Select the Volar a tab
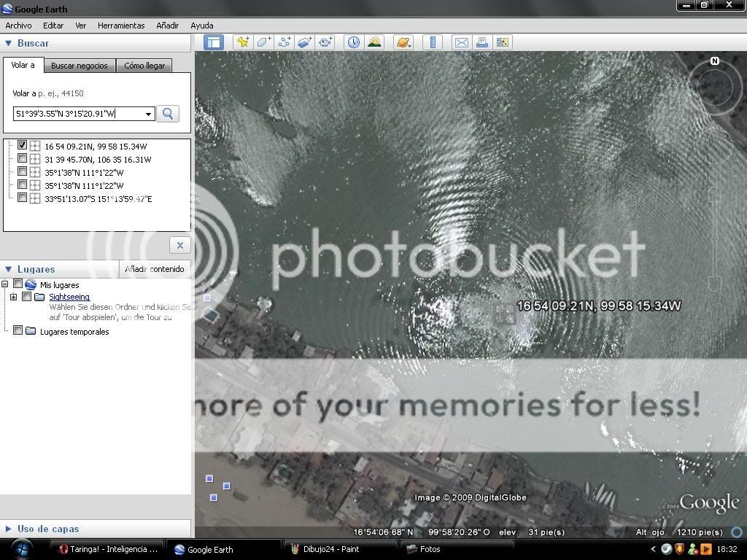The image size is (747, 560). (23, 65)
